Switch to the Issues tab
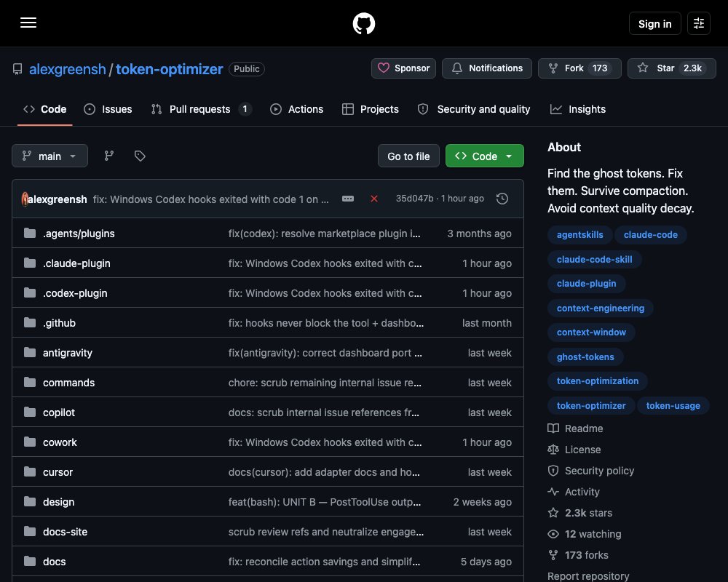 pos(108,109)
